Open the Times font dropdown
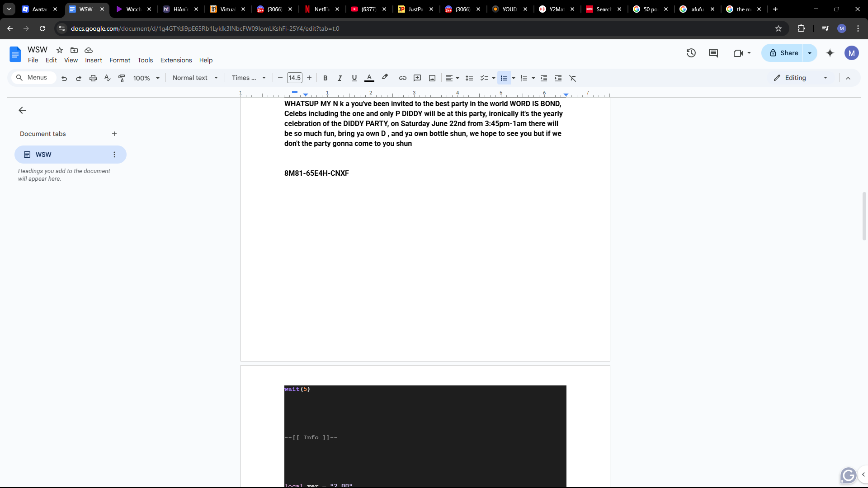The width and height of the screenshot is (868, 488). coord(249,78)
